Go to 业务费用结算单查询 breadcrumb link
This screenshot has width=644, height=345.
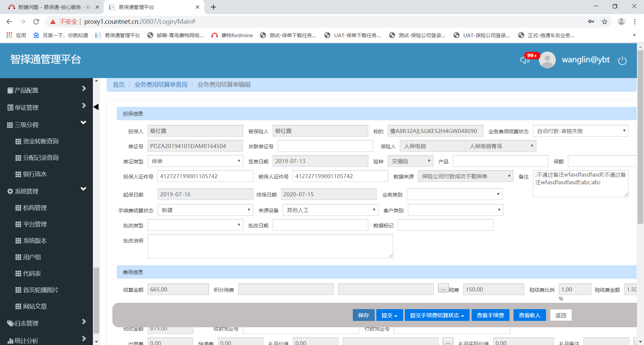click(161, 85)
